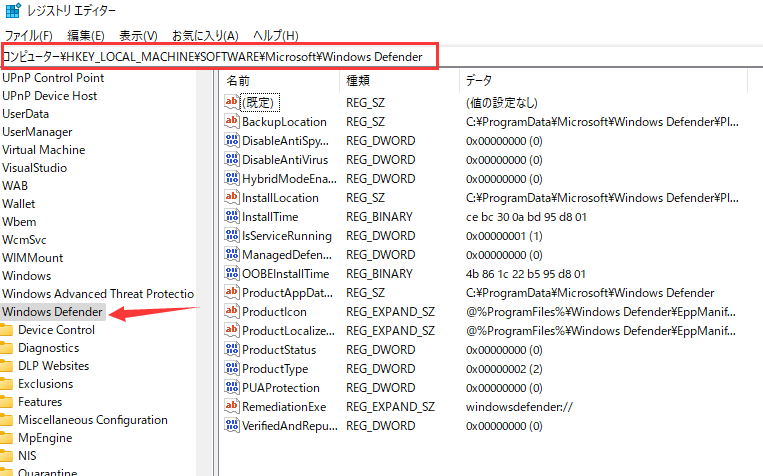
Task: Select the UPnP Control Point key
Action: click(53, 77)
